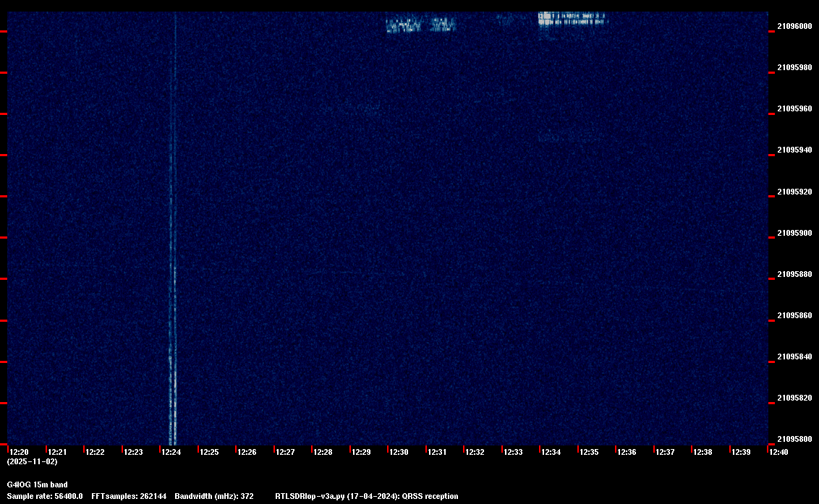Screen dimensions: 819x504
Task: Click the 12:39 time axis label
Action: pyautogui.click(x=741, y=452)
